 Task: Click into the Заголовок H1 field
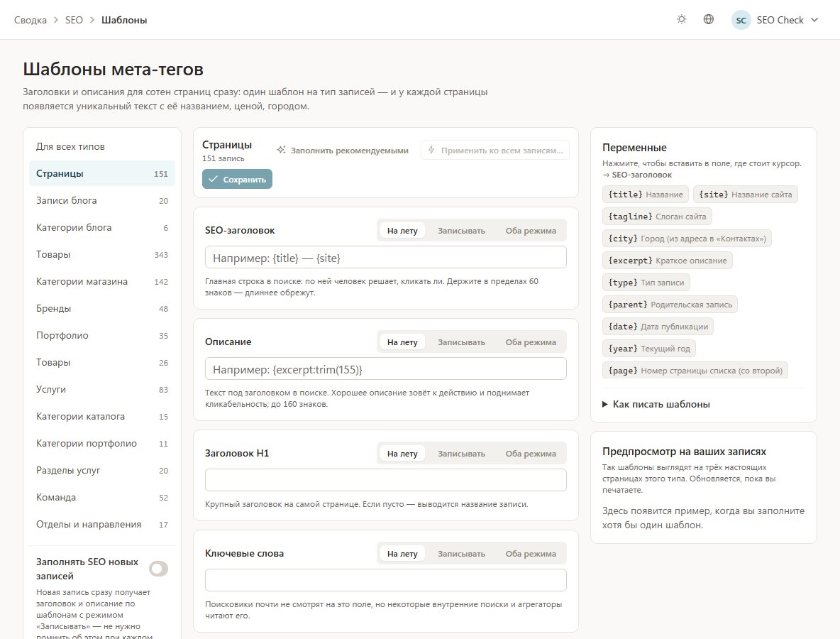coord(386,480)
